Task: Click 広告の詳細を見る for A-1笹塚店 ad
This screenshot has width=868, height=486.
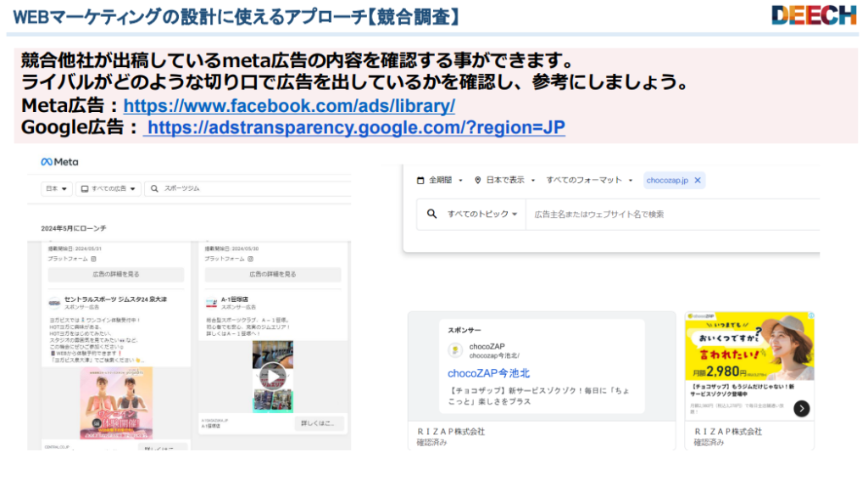Action: pos(273,274)
